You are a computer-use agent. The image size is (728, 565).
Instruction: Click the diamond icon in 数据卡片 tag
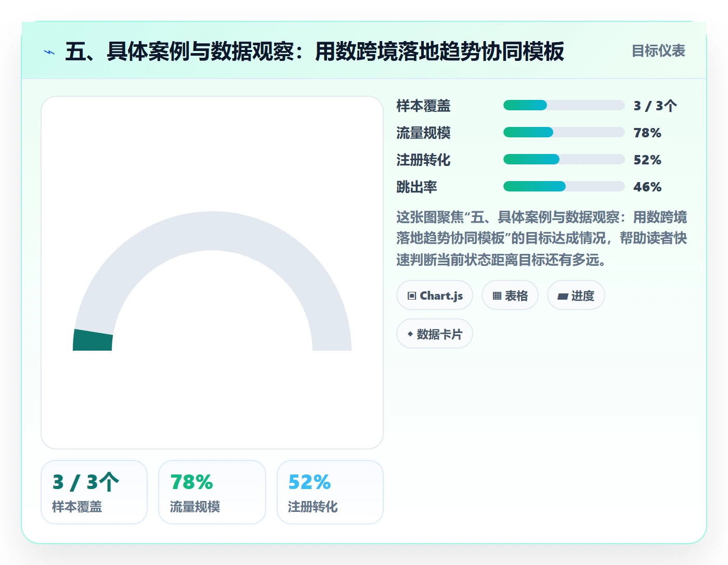[410, 334]
